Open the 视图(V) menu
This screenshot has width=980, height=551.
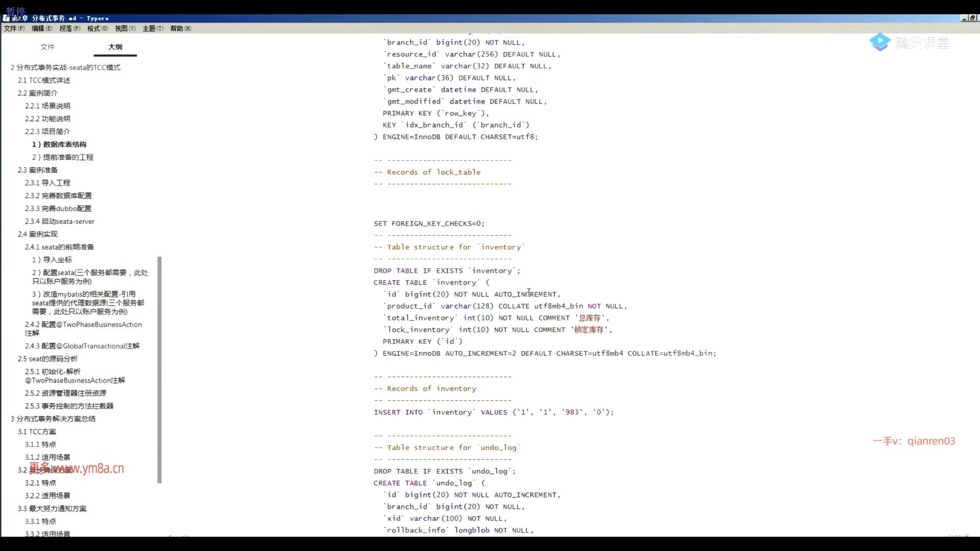(125, 29)
